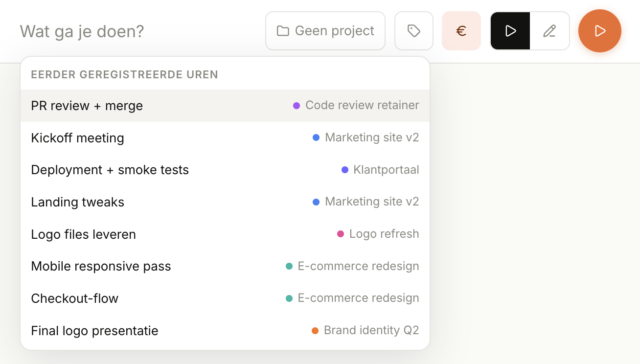Switch to manual entry pencil mode

pos(549,31)
